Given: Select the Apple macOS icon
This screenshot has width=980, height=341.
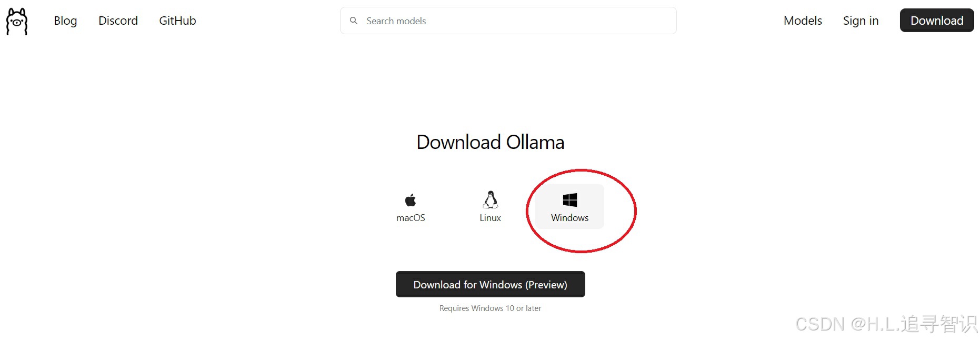Looking at the screenshot, I should (411, 200).
